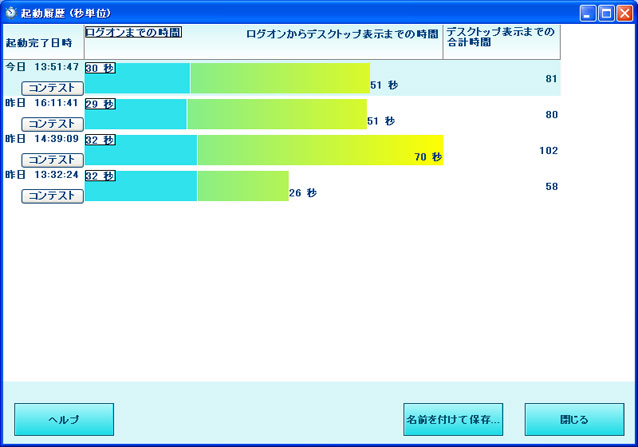
Task: Click the green desktop bar in the 13:32:24 row
Action: point(243,186)
